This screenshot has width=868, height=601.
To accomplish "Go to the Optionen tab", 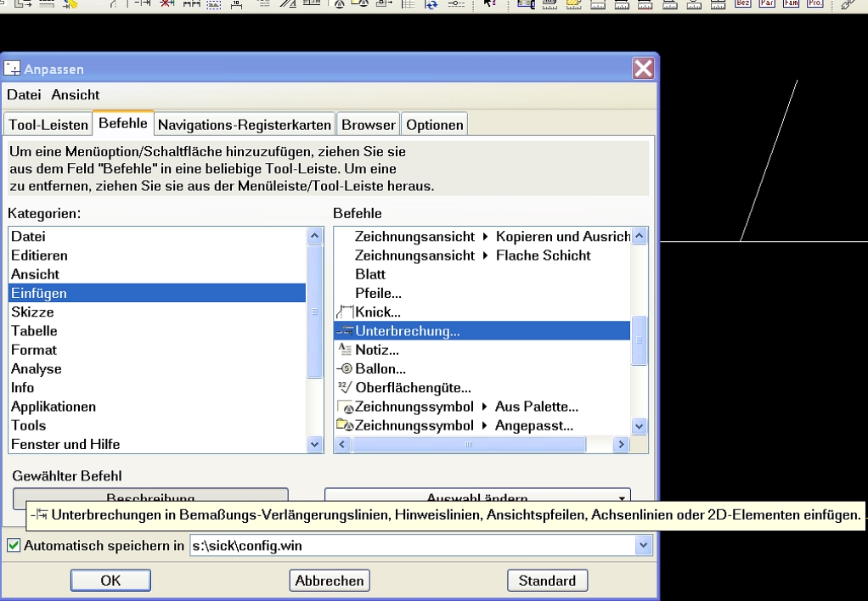I will click(x=435, y=125).
